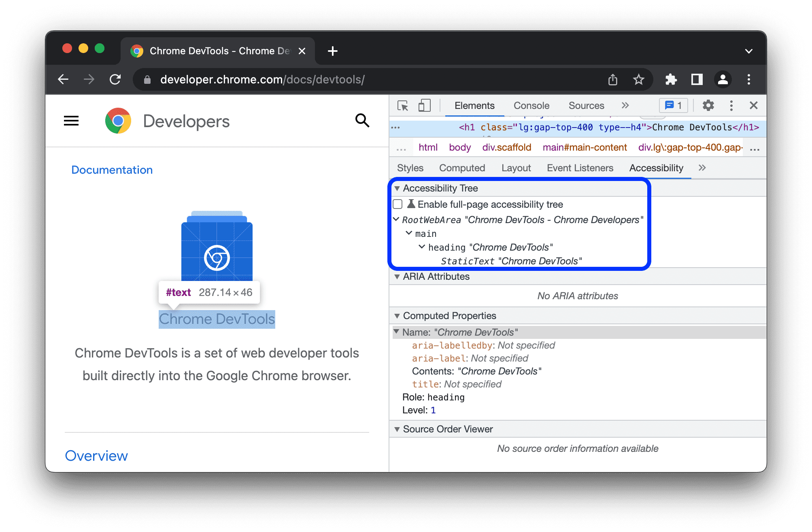The image size is (812, 532).
Task: Expand the Accessibility Tree section
Action: (x=397, y=189)
